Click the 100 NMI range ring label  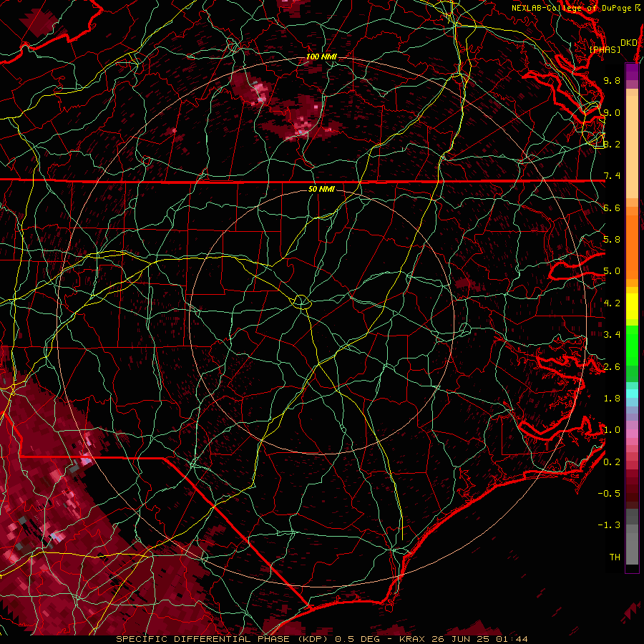coord(321,57)
